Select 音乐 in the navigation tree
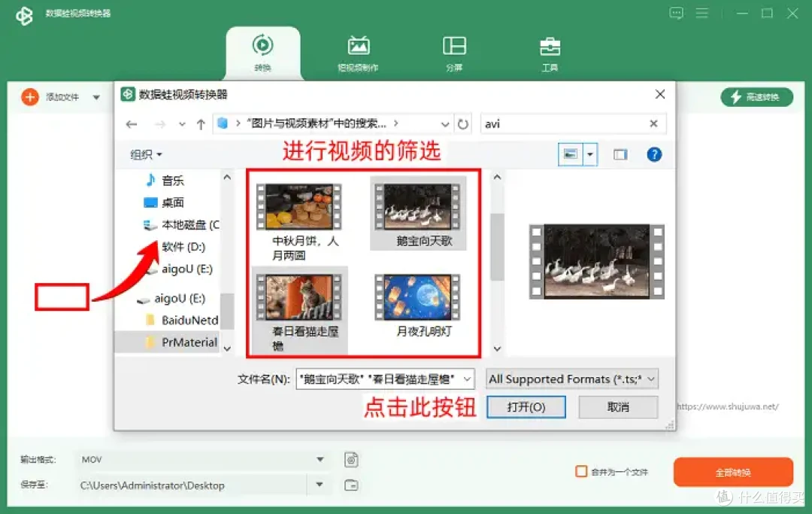Screen dimensions: 812x514 pyautogui.click(x=165, y=181)
